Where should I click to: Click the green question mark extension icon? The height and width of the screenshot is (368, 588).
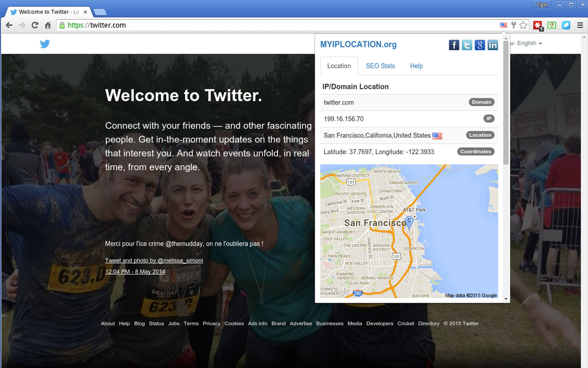tap(552, 25)
